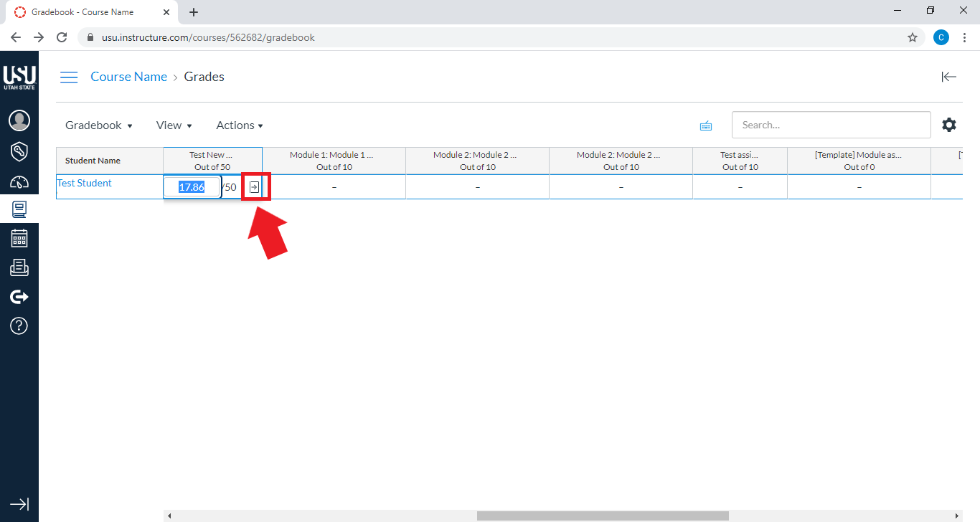Select the Courses book icon

click(19, 209)
